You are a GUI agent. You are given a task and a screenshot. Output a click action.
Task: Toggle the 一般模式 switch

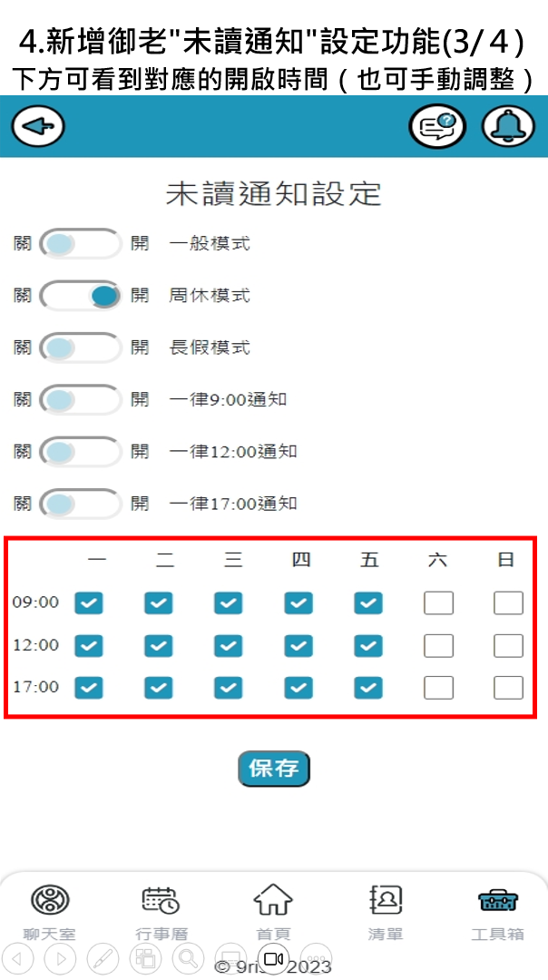click(x=81, y=243)
